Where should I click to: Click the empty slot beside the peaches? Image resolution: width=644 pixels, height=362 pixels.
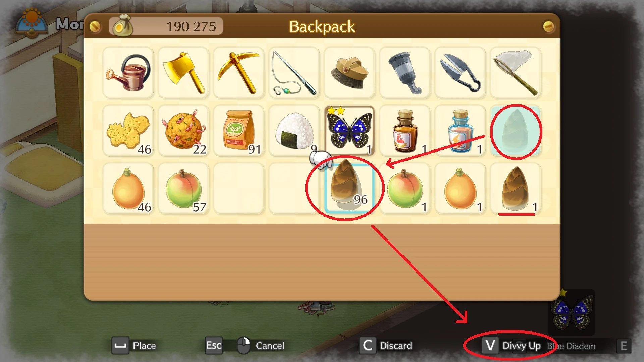[239, 189]
